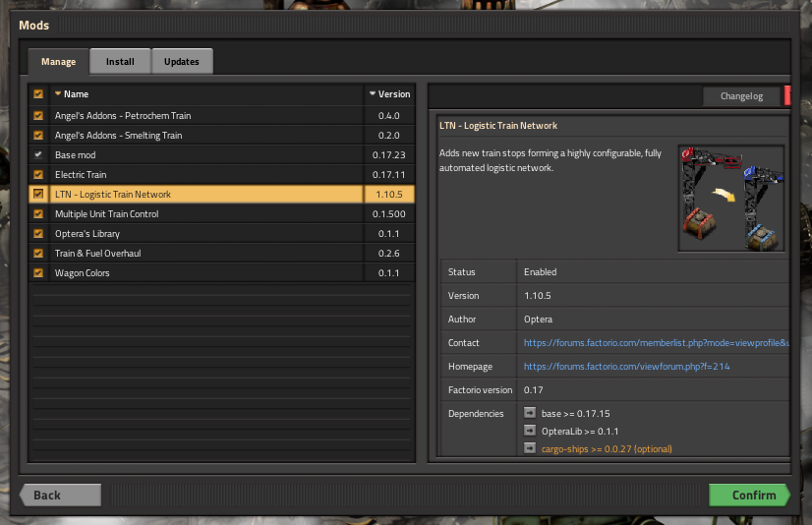Toggle LTN - Logistic Train Network checkbox
Screen dimensions: 812x525
(38, 194)
